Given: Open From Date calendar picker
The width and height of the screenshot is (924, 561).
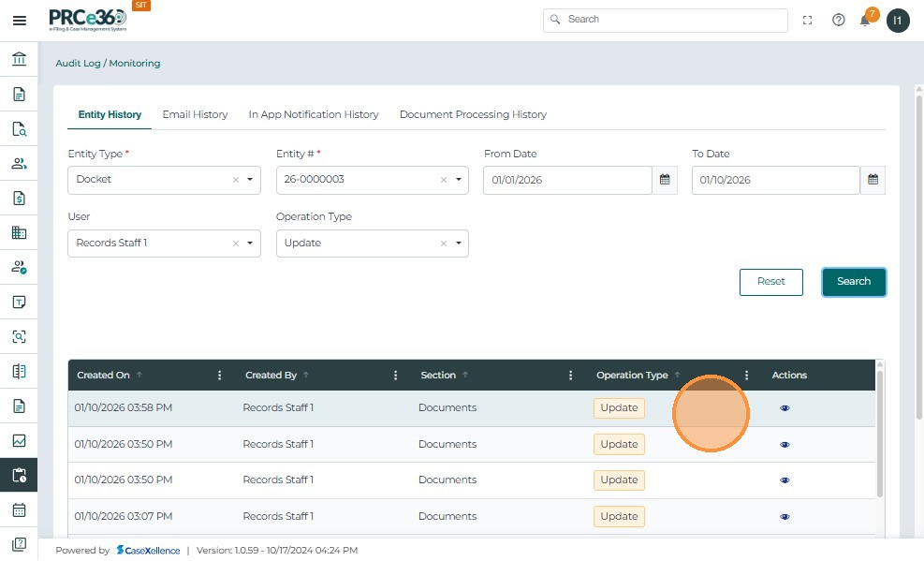Looking at the screenshot, I should coord(665,180).
